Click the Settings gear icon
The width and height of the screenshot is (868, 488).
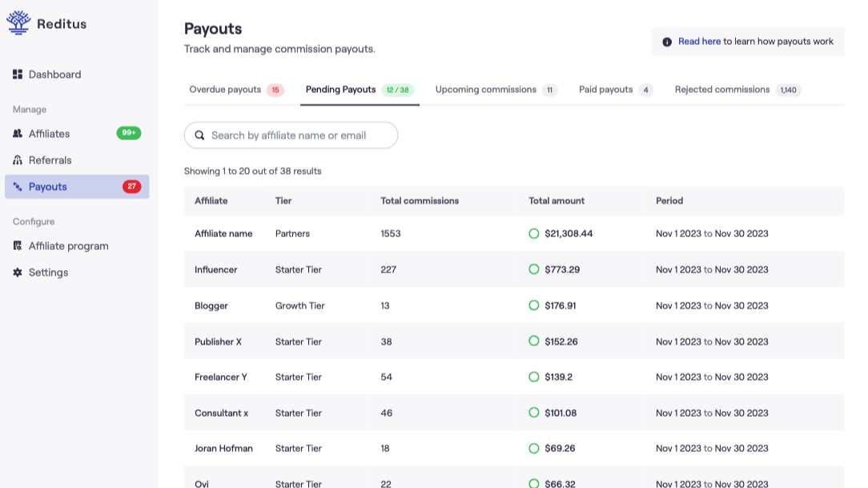click(18, 272)
